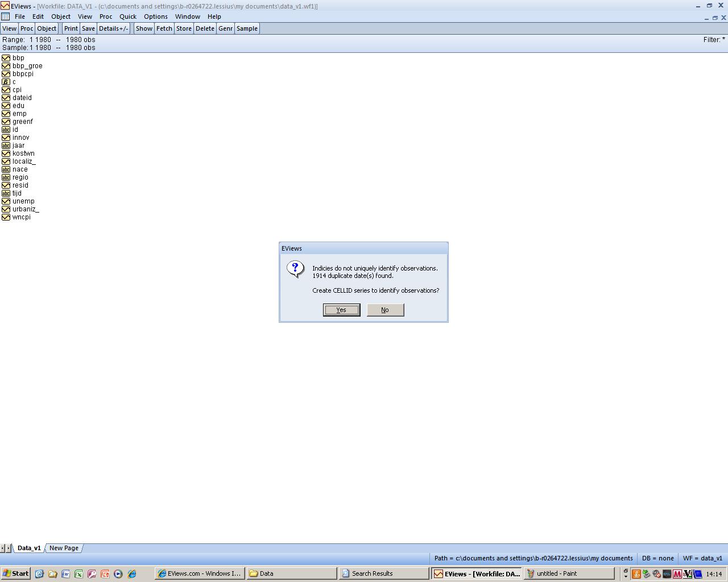Click Yes to create CELLID series
This screenshot has width=728, height=582.
click(341, 310)
